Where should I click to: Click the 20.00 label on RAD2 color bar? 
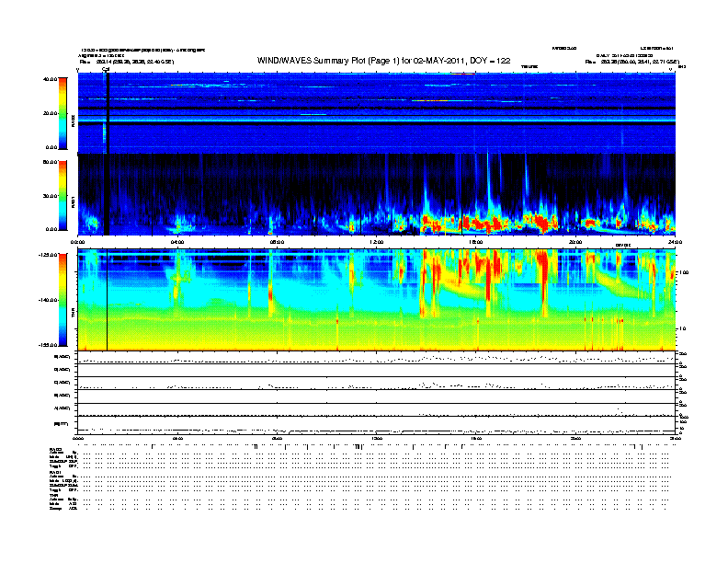[50, 113]
